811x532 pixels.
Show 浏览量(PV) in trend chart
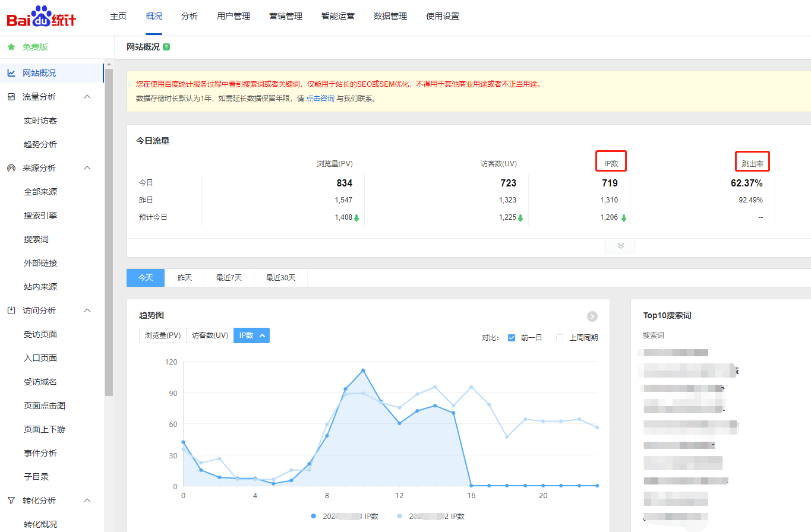pos(162,335)
